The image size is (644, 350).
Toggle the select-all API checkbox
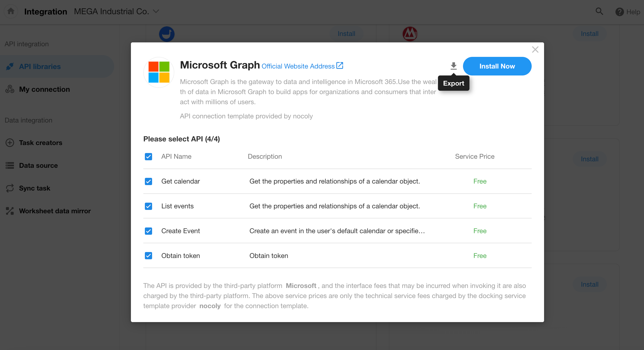click(148, 157)
